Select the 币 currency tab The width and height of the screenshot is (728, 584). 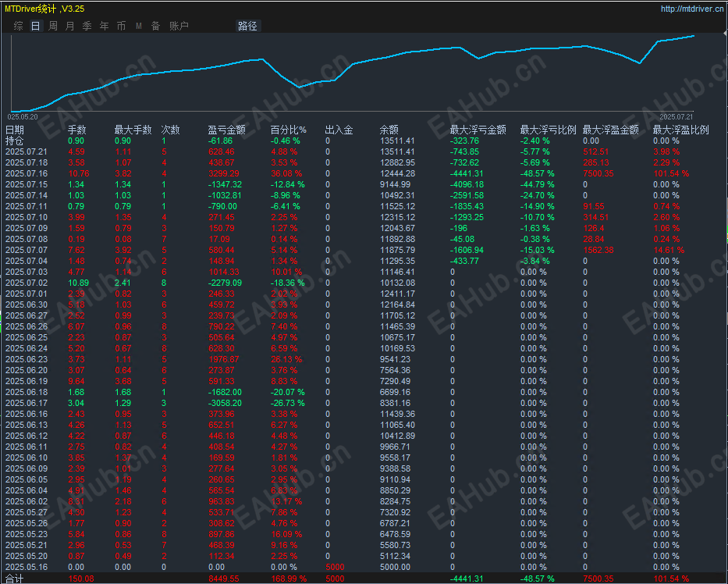click(121, 26)
